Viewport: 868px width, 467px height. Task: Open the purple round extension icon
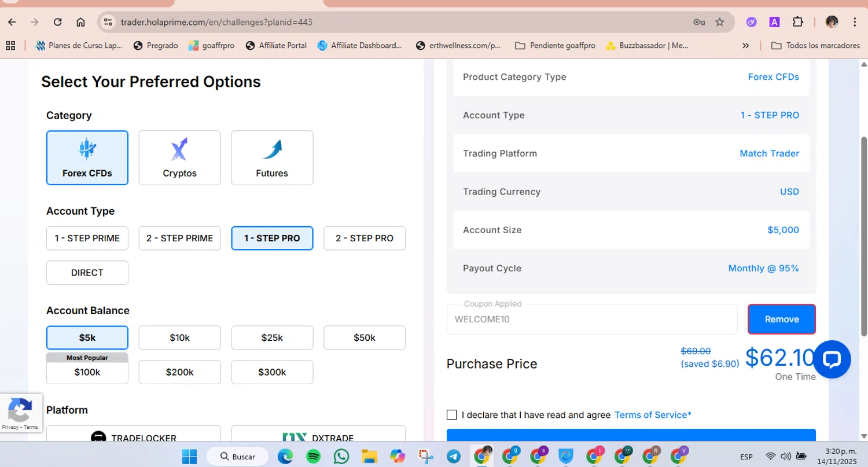(752, 22)
